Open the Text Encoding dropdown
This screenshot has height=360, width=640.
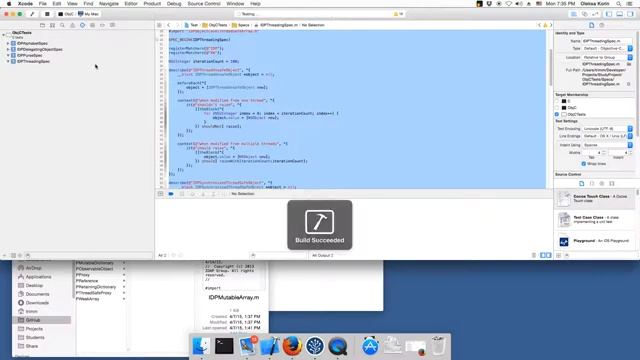[x=607, y=129]
